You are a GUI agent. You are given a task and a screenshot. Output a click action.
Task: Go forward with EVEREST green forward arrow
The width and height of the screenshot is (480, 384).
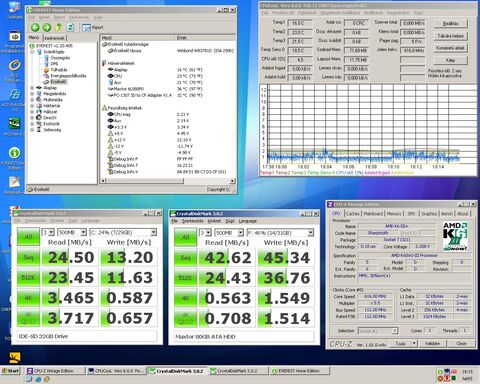[47, 28]
